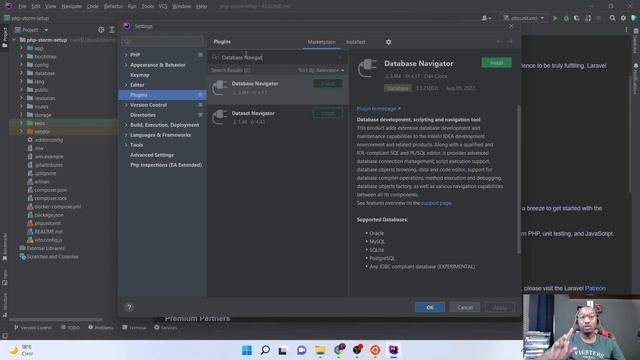Open phpunit.xml run configuration dropdown

click(524, 18)
